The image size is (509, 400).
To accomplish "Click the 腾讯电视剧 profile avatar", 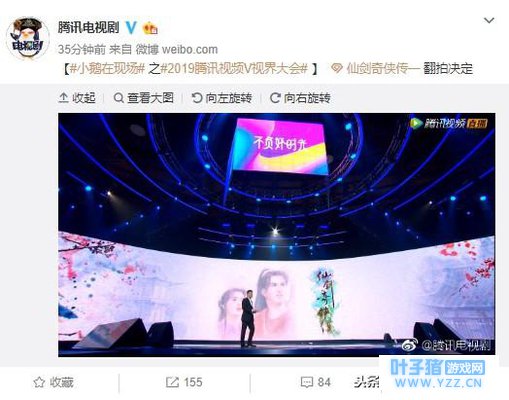I will tap(28, 38).
